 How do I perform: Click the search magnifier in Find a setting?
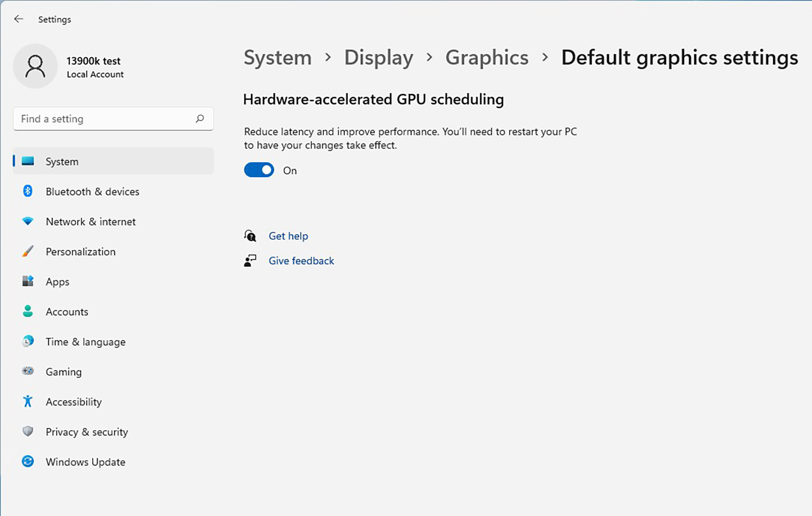(200, 119)
